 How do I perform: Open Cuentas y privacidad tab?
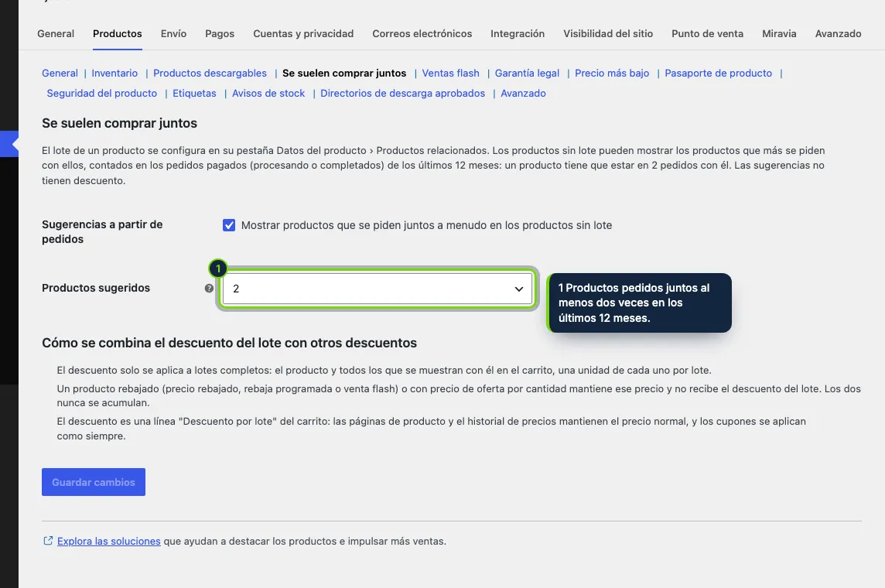coord(303,33)
